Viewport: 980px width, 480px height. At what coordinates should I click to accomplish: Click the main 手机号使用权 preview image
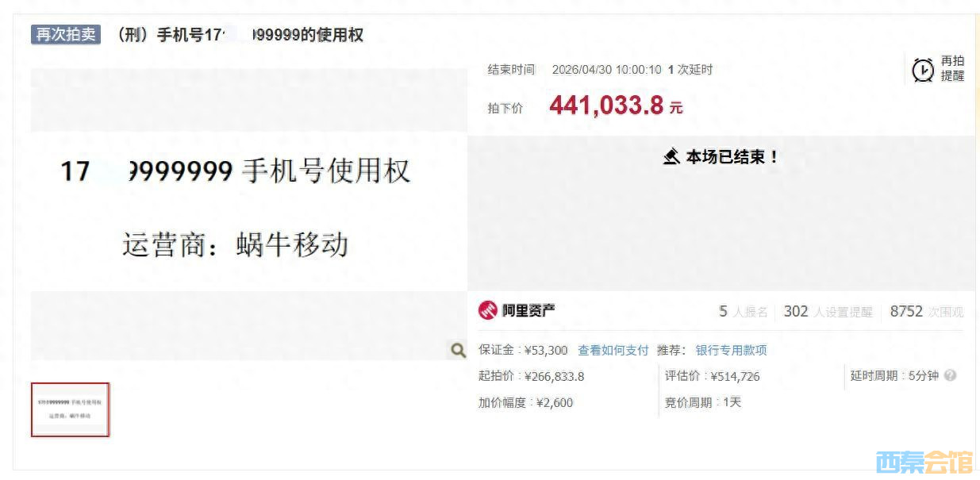click(248, 213)
